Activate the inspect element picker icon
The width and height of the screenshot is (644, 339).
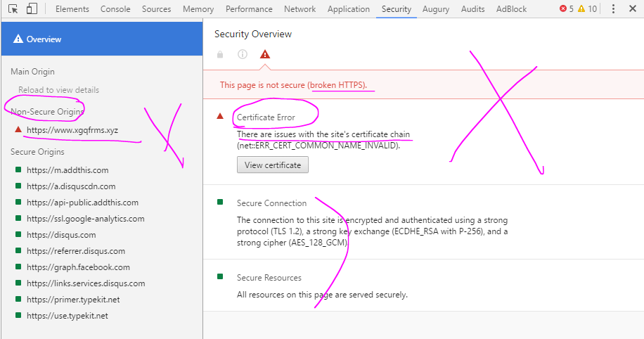13,9
